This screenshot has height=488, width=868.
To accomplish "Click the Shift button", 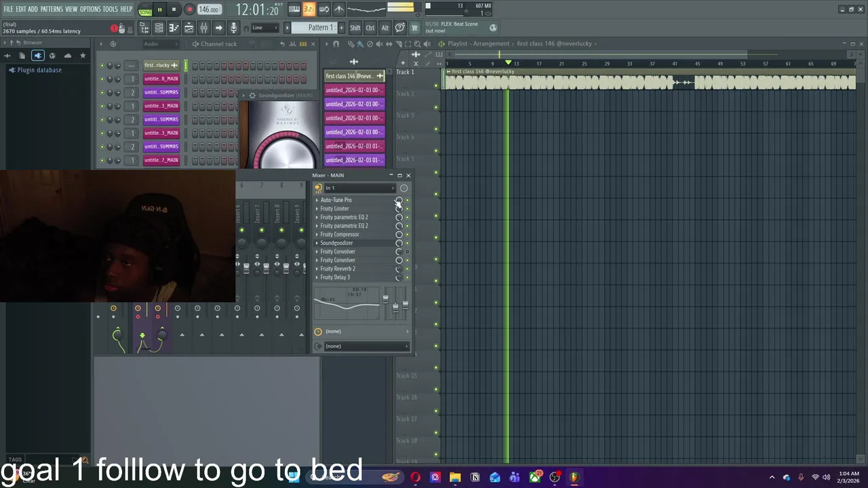I will click(x=355, y=28).
